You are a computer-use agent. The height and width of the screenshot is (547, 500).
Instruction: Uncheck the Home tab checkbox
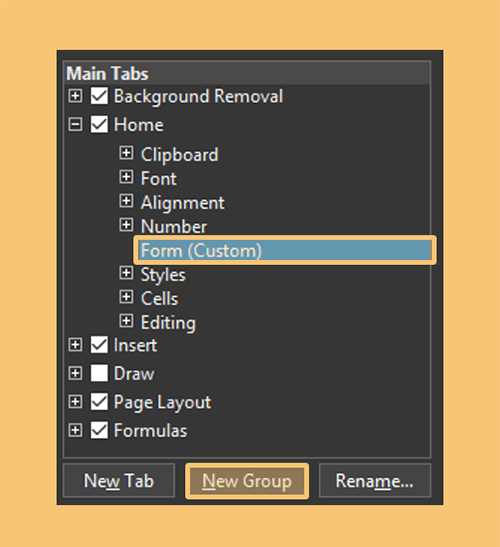[99, 125]
